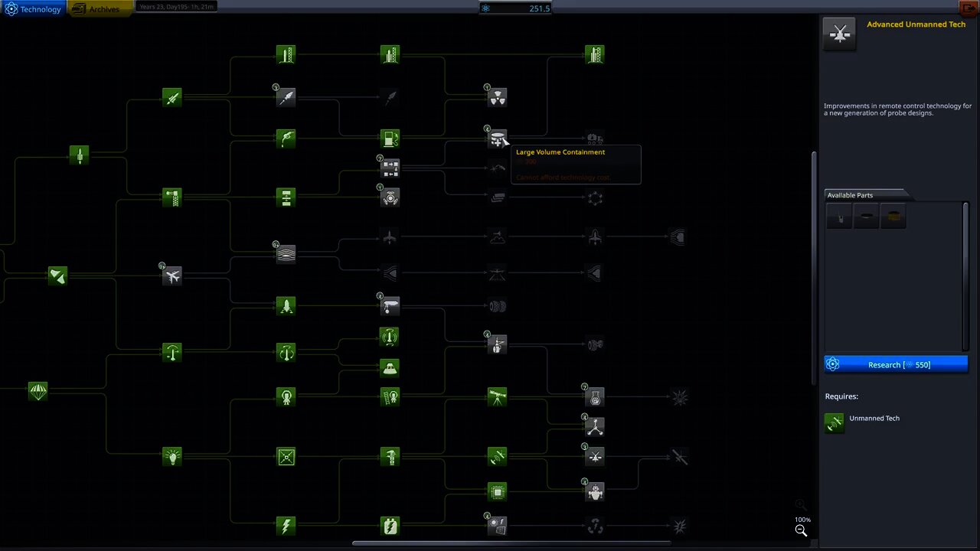The width and height of the screenshot is (980, 551).
Task: Click the Research 550 science button
Action: tap(896, 365)
